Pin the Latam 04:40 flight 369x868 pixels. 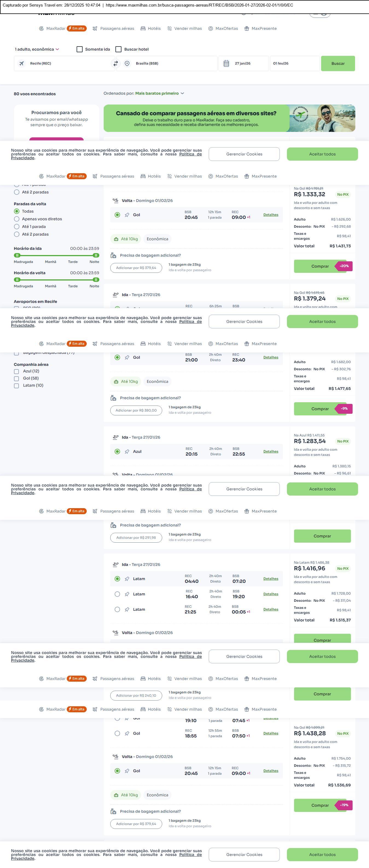click(x=127, y=579)
